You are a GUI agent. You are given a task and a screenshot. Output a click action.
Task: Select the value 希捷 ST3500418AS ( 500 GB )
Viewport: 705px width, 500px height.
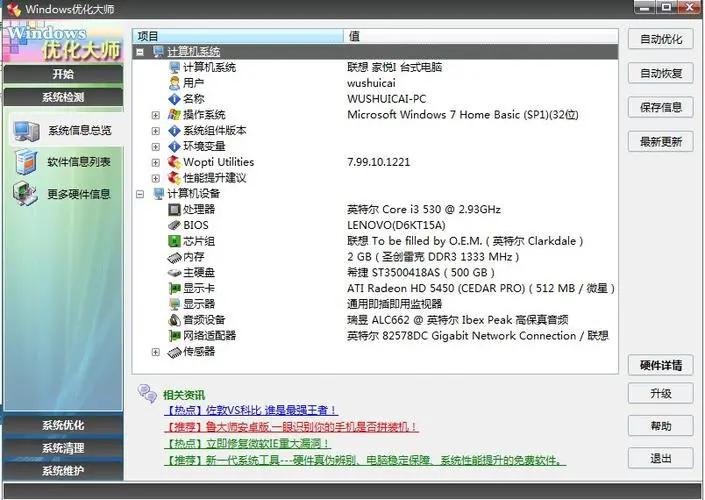pyautogui.click(x=421, y=272)
